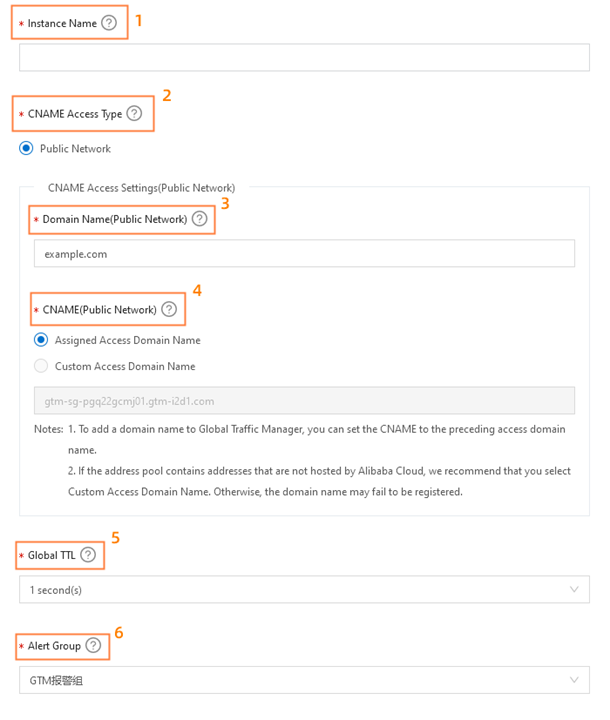The height and width of the screenshot is (720, 610).
Task: Click the CNAME Access Settings(Public Network) heading
Action: point(141,187)
